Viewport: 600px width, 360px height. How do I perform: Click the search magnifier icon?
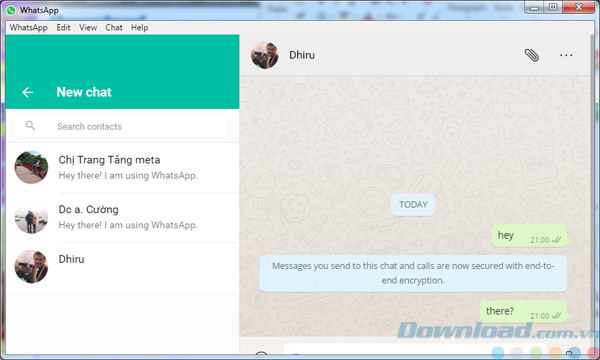30,125
